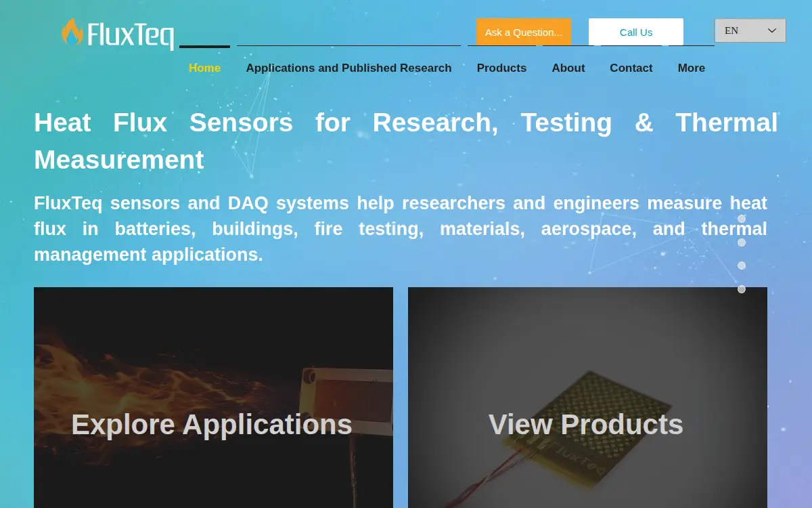Screen dimensions: 812x508
Task: Open the View Products card
Action: (x=587, y=398)
